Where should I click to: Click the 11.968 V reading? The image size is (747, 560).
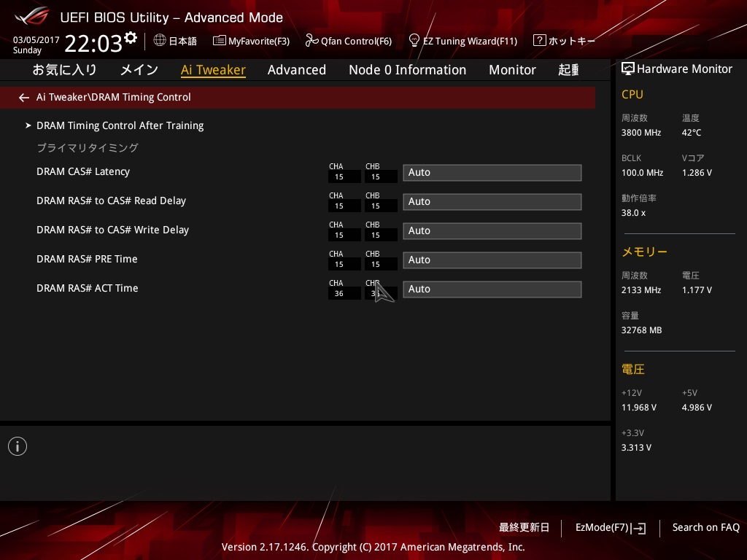[x=639, y=408]
